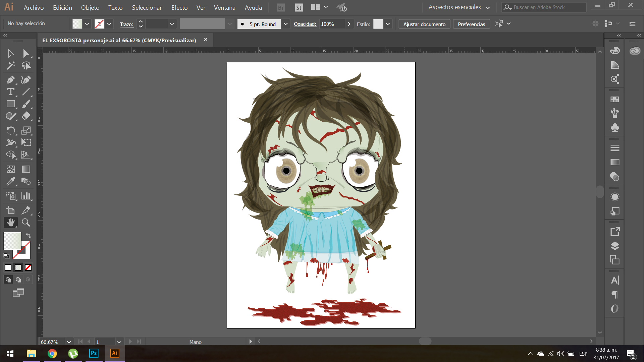
Task: Select the Shape Builder tool
Action: point(11,155)
